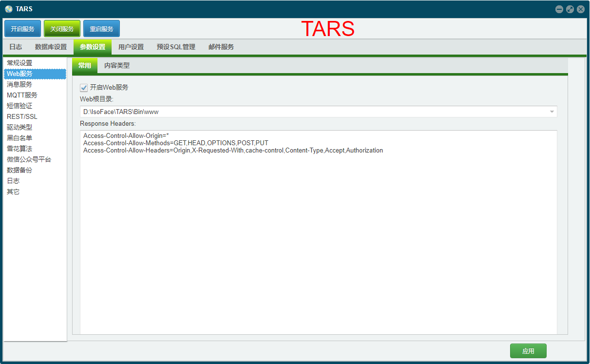Open the 内容类型 sub-tab
The height and width of the screenshot is (364, 590).
coord(117,66)
